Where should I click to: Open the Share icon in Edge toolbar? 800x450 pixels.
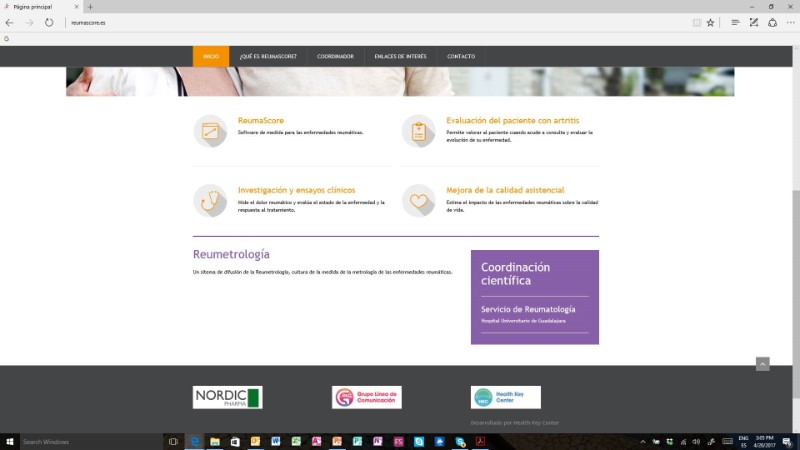[772, 22]
